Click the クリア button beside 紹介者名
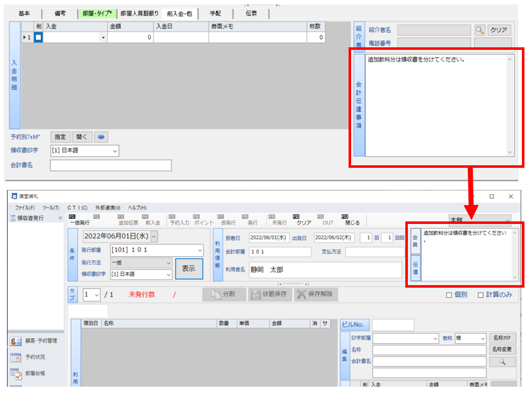 coord(499,30)
